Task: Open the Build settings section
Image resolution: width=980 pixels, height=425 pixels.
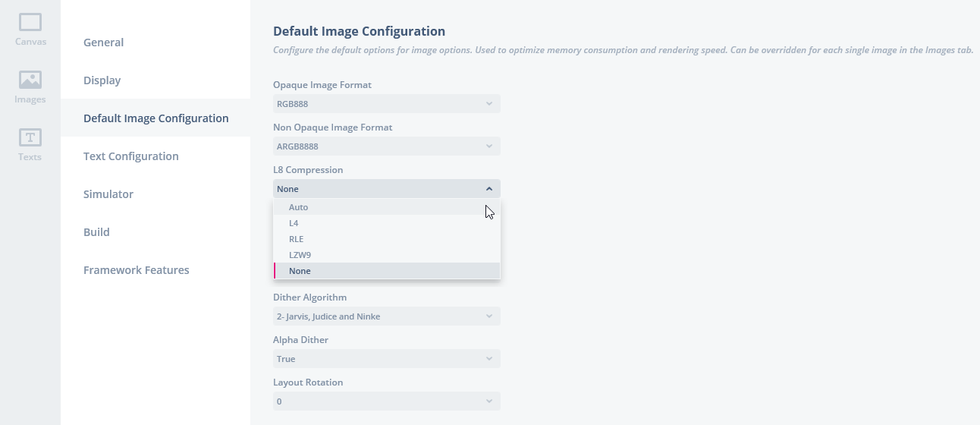Action: [96, 232]
